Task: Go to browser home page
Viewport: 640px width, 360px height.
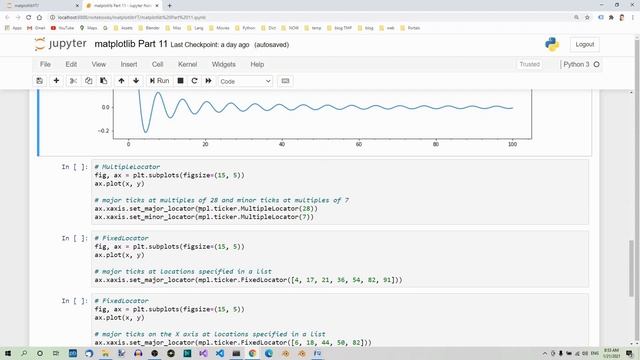Action: pos(39,18)
